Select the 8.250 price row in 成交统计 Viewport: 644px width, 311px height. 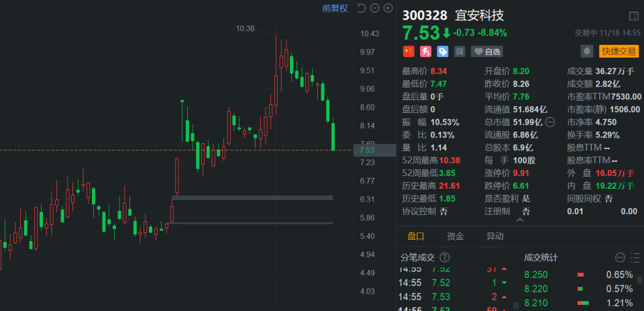pyautogui.click(x=578, y=275)
